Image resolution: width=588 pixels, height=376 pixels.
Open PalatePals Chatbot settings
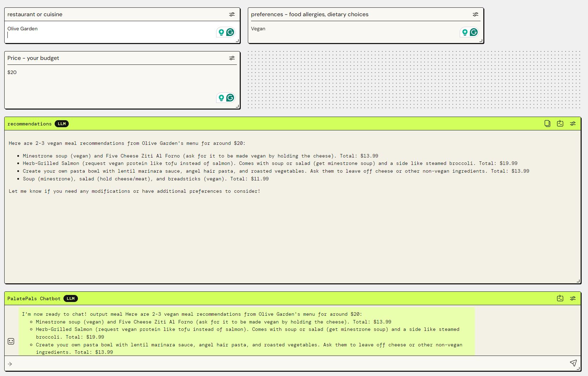572,298
